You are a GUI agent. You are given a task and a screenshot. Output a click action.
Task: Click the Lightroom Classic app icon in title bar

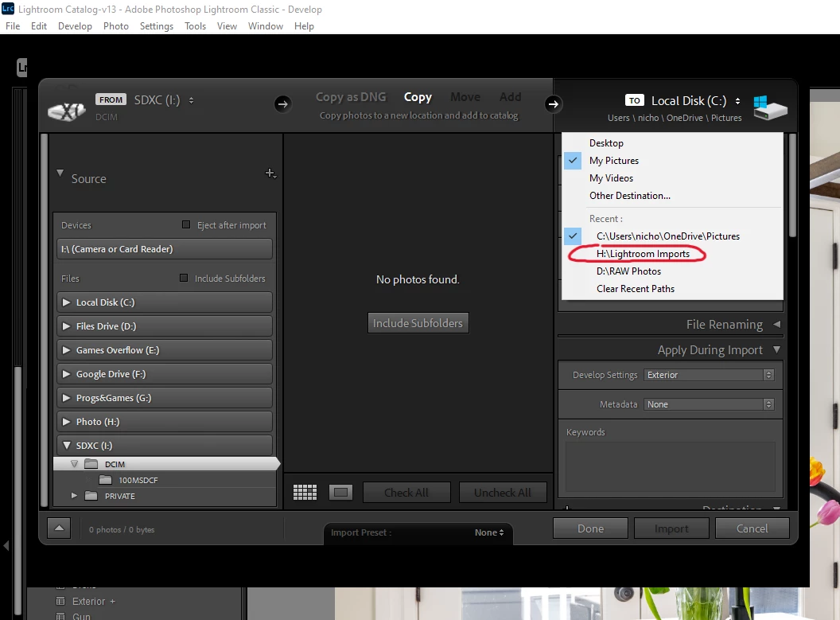pyautogui.click(x=7, y=9)
